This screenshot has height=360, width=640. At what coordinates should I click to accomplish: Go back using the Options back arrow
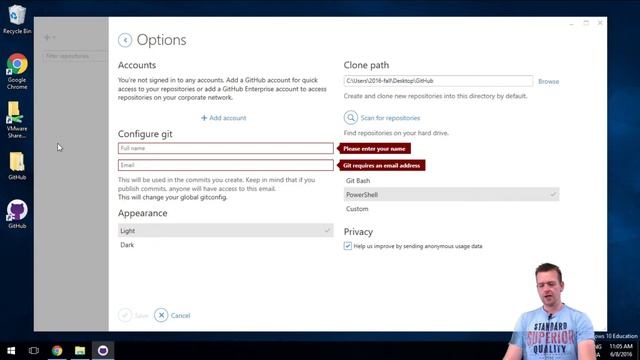(125, 40)
